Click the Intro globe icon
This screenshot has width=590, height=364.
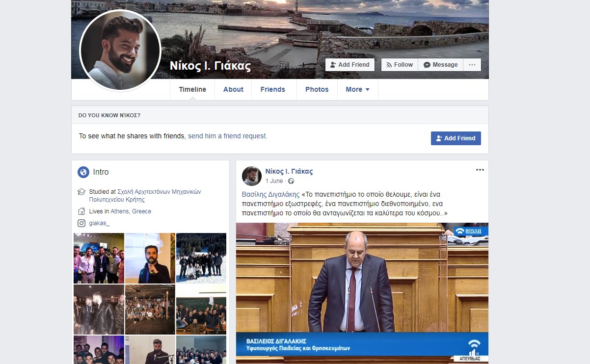click(x=83, y=172)
